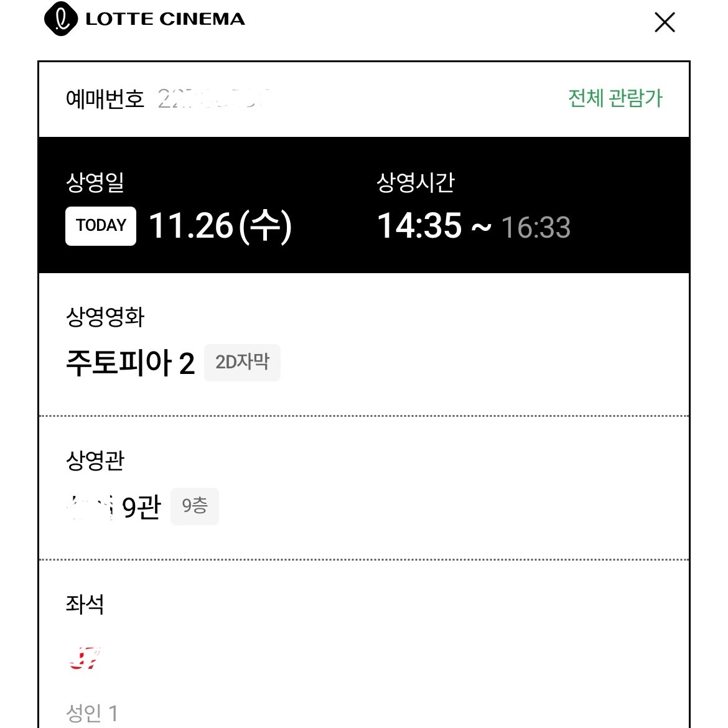Image resolution: width=728 pixels, height=728 pixels.
Task: Click the 상영시간 heading
Action: (x=416, y=182)
